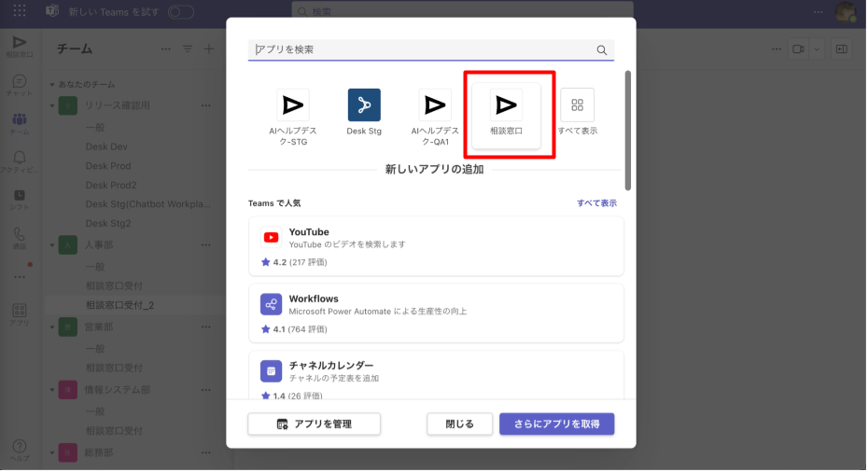Viewport: 868px width, 472px height.
Task: Click the panel icon at far right header
Action: tap(842, 49)
